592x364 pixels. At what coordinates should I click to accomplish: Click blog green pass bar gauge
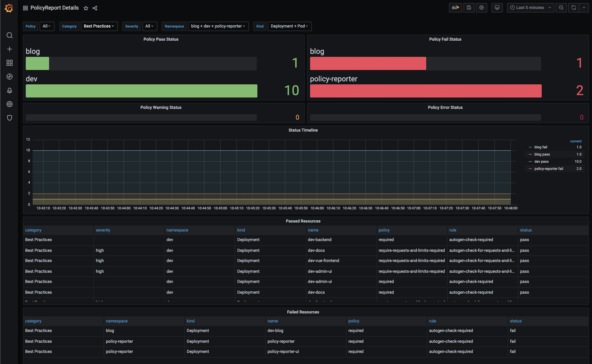(x=37, y=63)
